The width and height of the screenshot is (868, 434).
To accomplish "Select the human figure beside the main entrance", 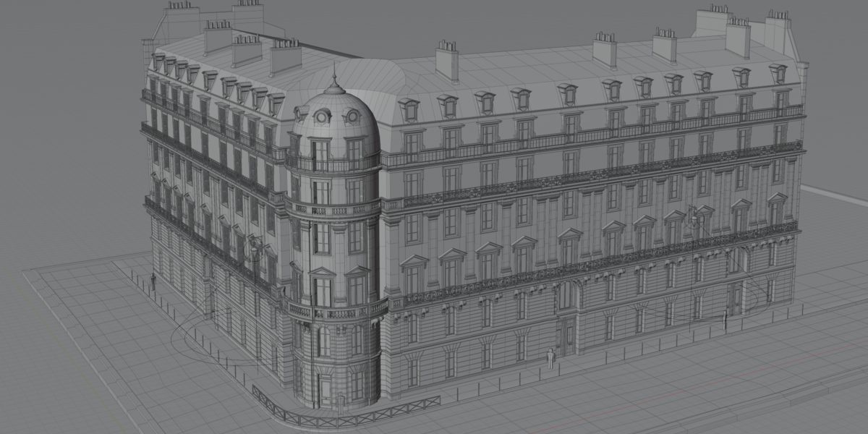I will 550,358.
